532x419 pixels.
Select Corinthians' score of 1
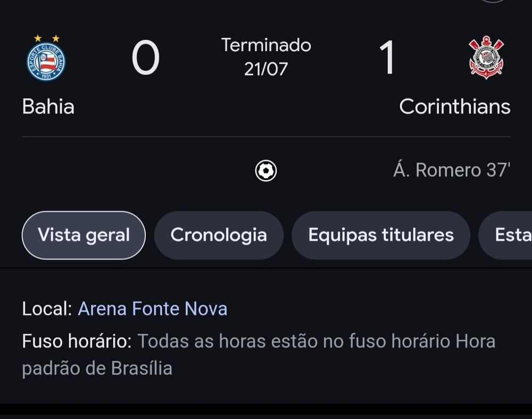click(387, 57)
